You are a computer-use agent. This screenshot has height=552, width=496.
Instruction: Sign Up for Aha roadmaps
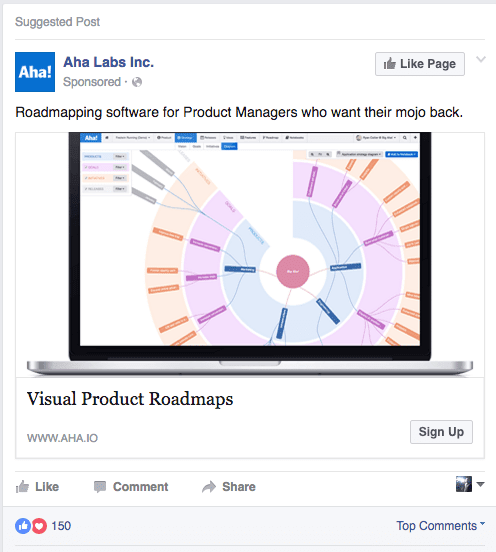(441, 432)
